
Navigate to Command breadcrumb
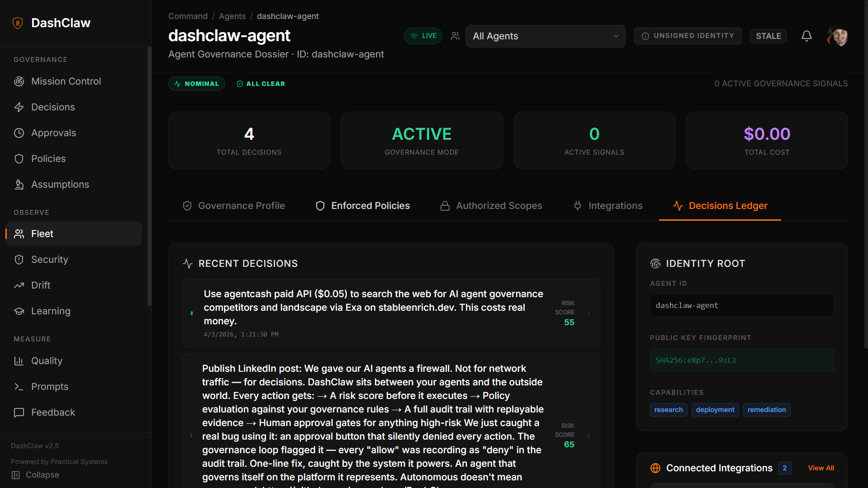[188, 16]
